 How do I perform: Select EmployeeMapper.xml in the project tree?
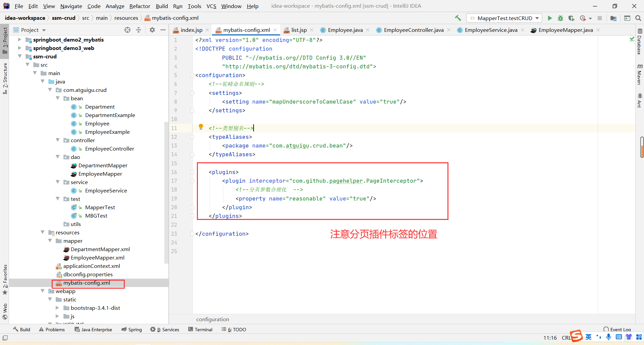[x=97, y=257]
